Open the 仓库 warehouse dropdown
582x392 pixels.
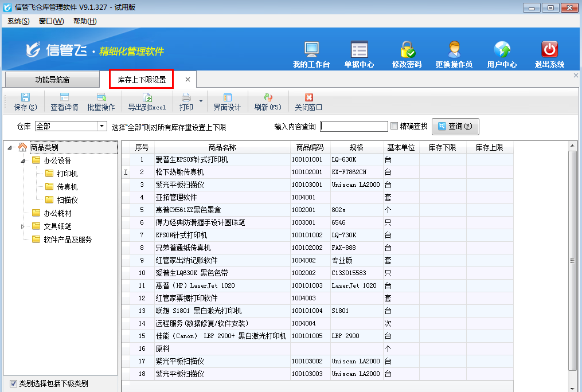[x=102, y=126]
